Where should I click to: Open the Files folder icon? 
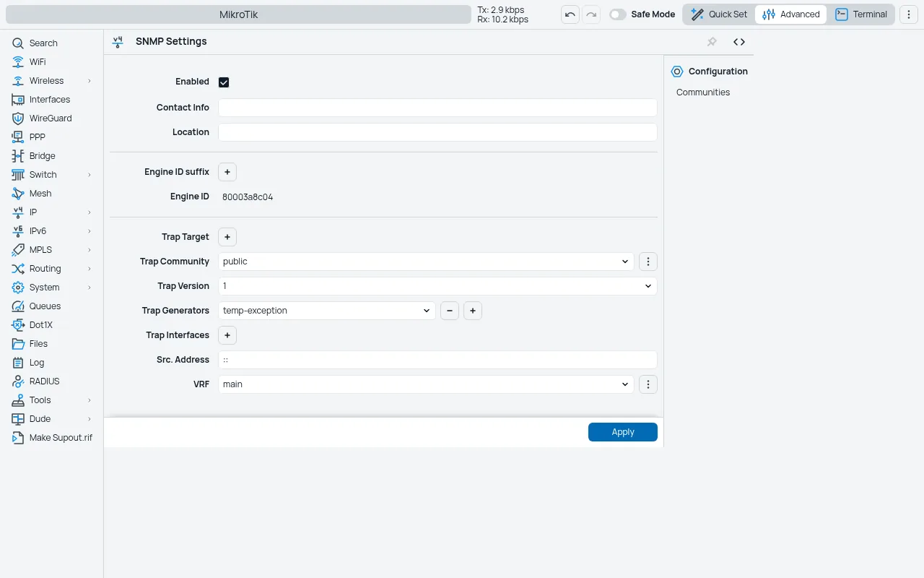[x=18, y=344]
